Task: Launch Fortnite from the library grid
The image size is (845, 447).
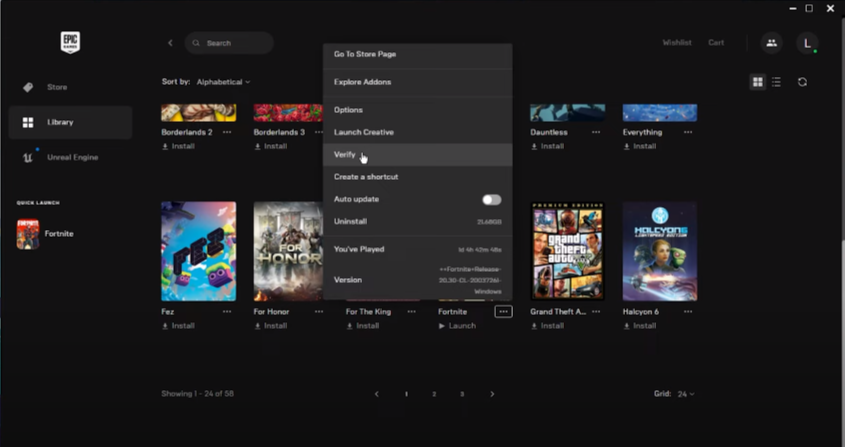Action: pyautogui.click(x=457, y=326)
